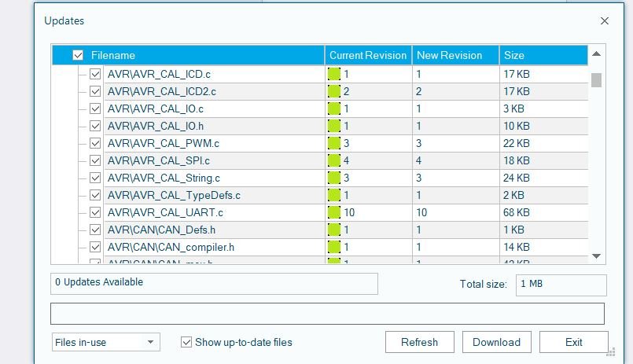Toggle the select-all checkbox beside Filename header

point(78,55)
